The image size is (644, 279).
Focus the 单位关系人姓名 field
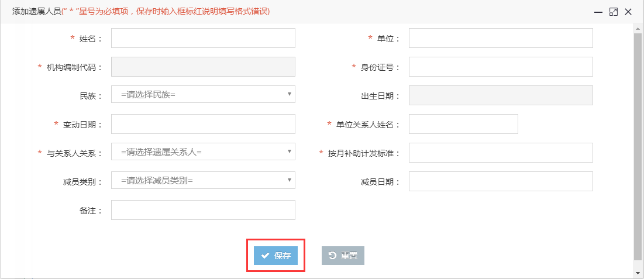463,124
